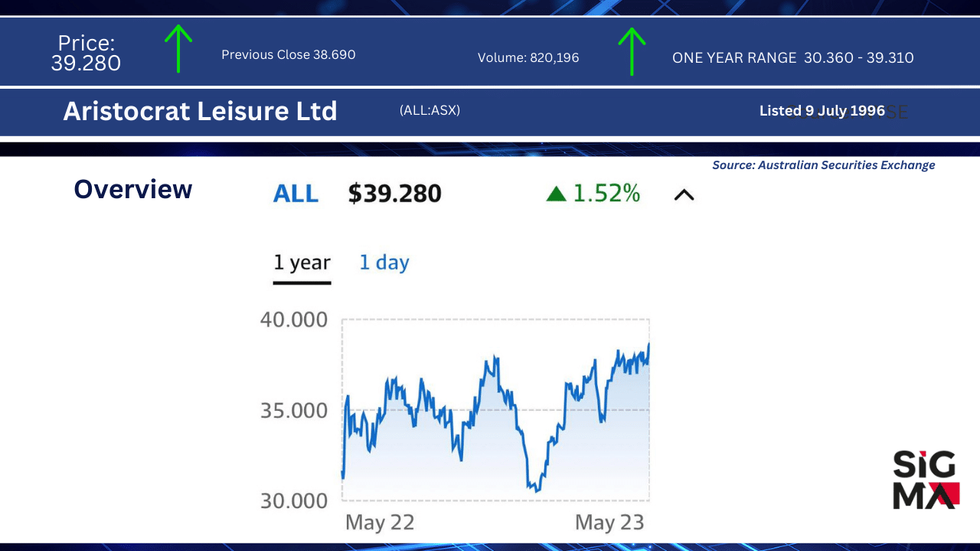
Task: Click the 35.000 axis label
Action: (294, 410)
